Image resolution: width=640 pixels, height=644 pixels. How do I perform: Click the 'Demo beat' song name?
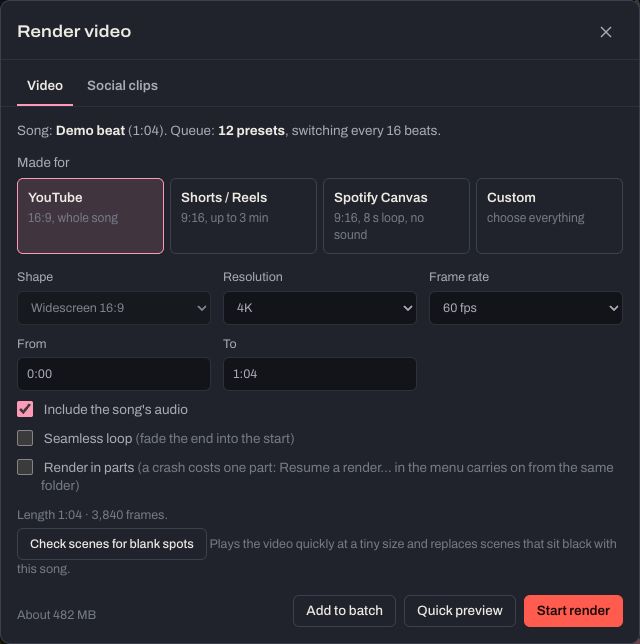coord(90,131)
